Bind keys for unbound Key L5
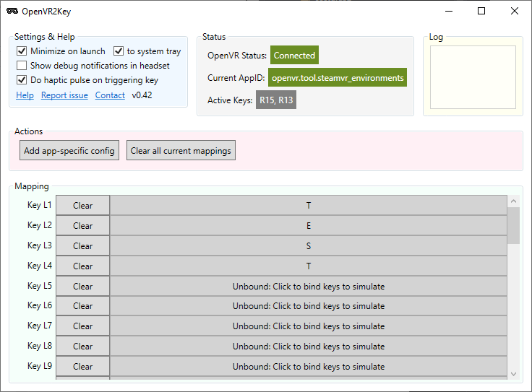The width and height of the screenshot is (532, 392). (x=309, y=287)
